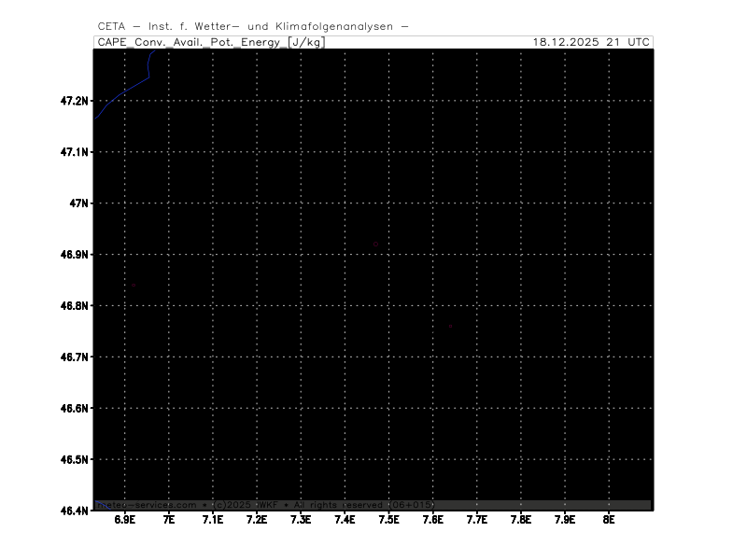The width and height of the screenshot is (747, 560).
Task: Click the red marker near 46.9N 7.5E
Action: [375, 245]
